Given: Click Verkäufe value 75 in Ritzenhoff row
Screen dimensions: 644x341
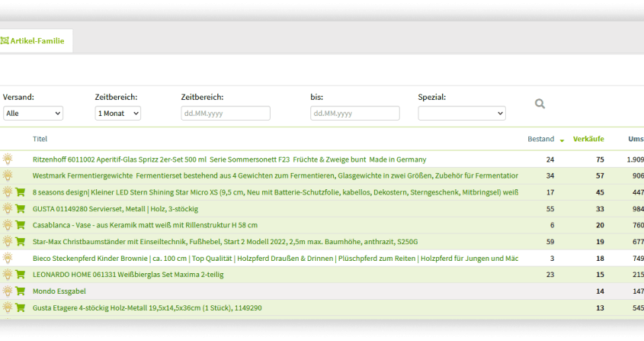Looking at the screenshot, I should (x=600, y=159).
